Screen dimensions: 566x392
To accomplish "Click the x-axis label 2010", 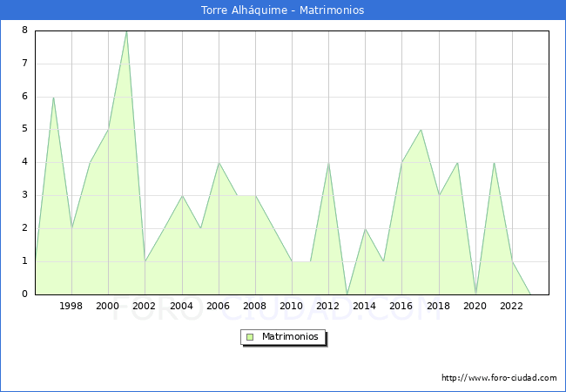I will point(292,306).
